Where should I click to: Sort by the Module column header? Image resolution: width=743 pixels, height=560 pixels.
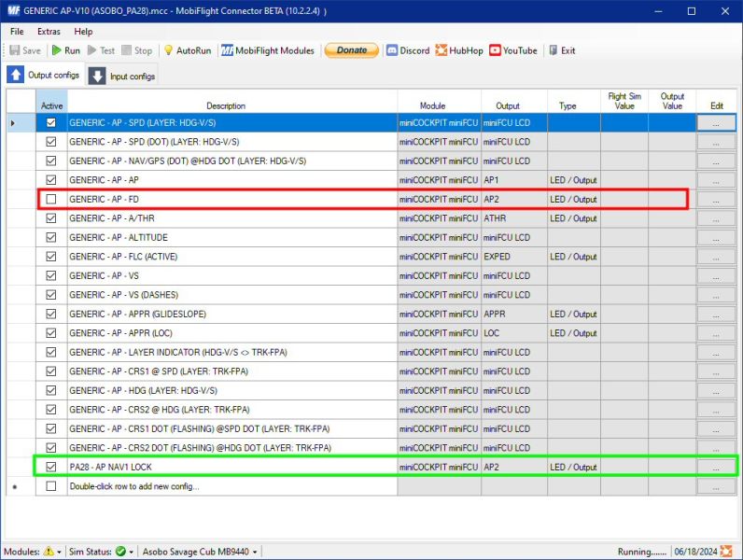(x=440, y=102)
